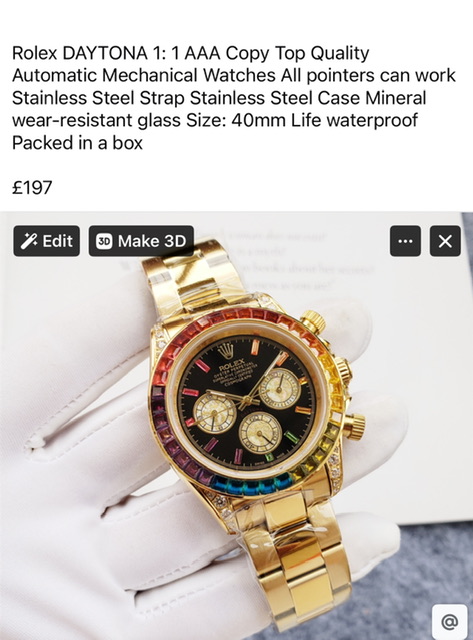The height and width of the screenshot is (640, 473).
Task: Click the Edit photo button
Action: click(x=47, y=241)
